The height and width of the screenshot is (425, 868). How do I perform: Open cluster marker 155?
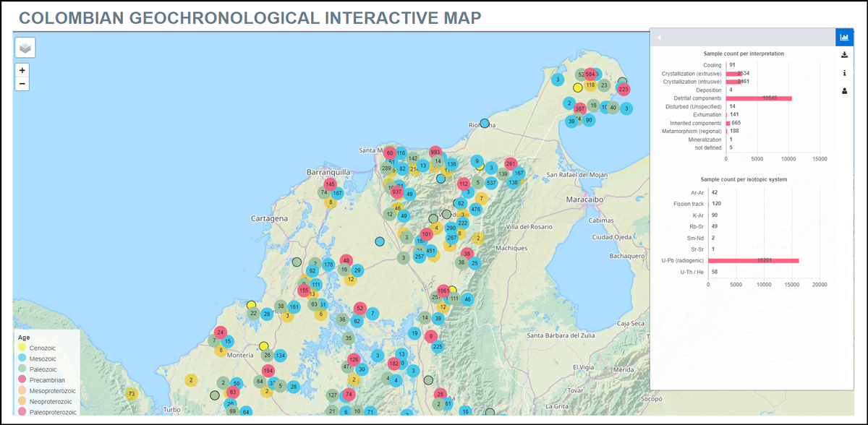[304, 290]
